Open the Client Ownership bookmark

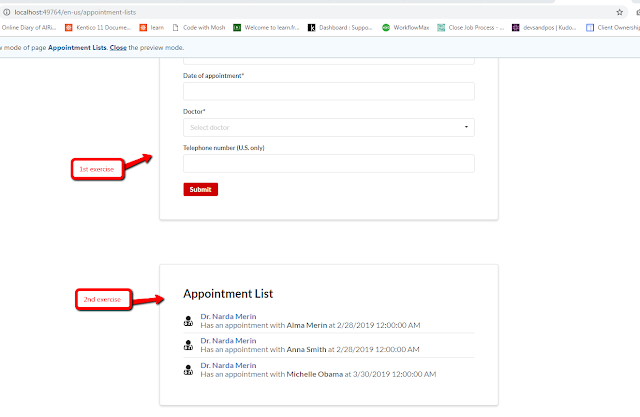point(613,27)
